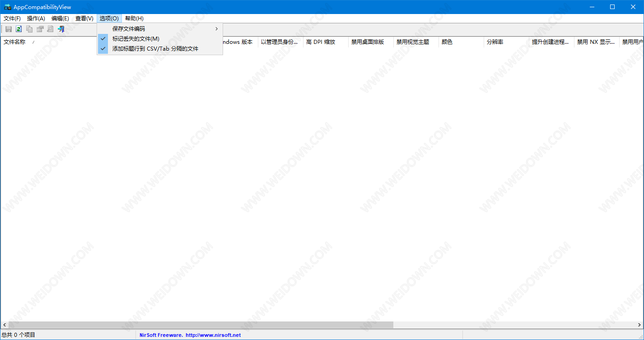Sort by 颜色 column header
644x340 pixels.
point(461,42)
